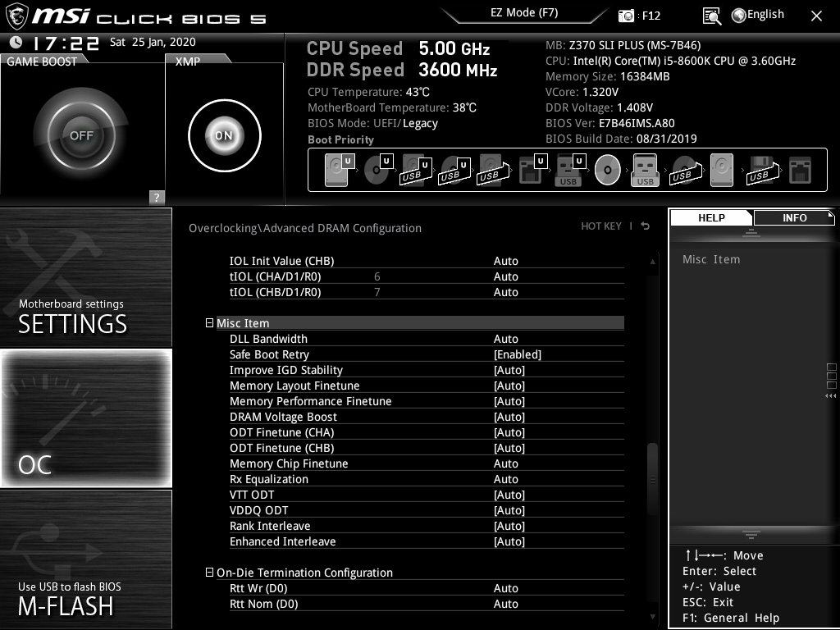The height and width of the screenshot is (630, 840).
Task: Click scrollbar up arrow in settings list
Action: [x=652, y=262]
